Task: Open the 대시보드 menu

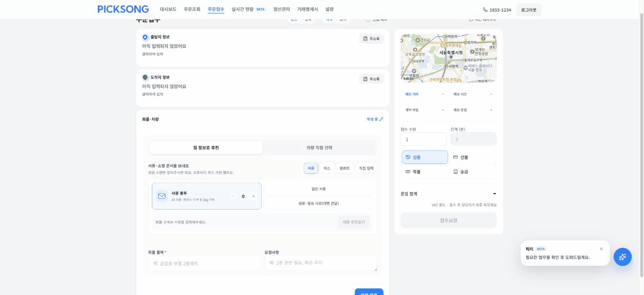Action: [168, 9]
